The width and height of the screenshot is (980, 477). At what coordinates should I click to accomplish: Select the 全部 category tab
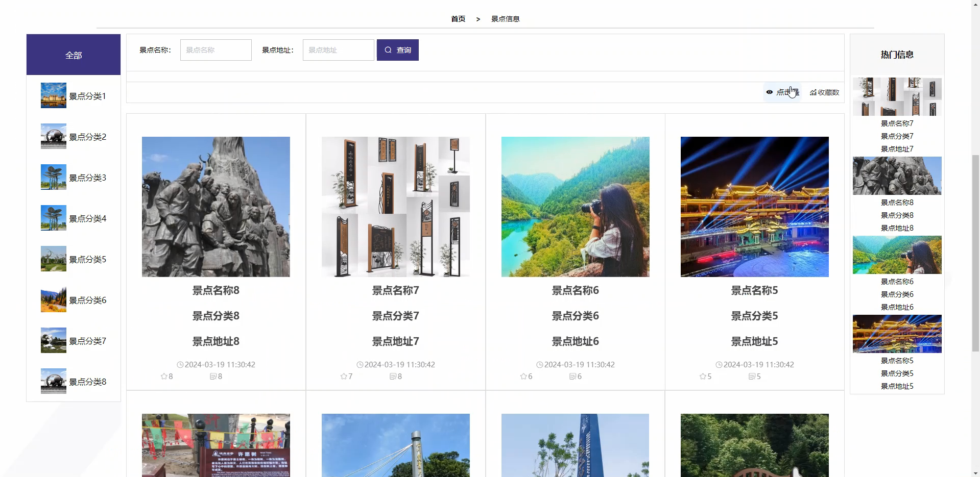tap(74, 55)
